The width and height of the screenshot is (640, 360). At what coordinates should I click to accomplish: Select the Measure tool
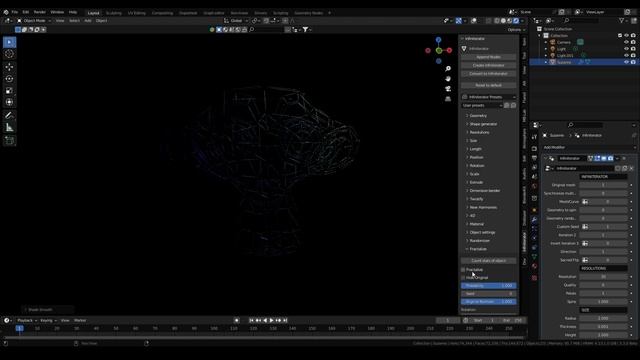9,128
